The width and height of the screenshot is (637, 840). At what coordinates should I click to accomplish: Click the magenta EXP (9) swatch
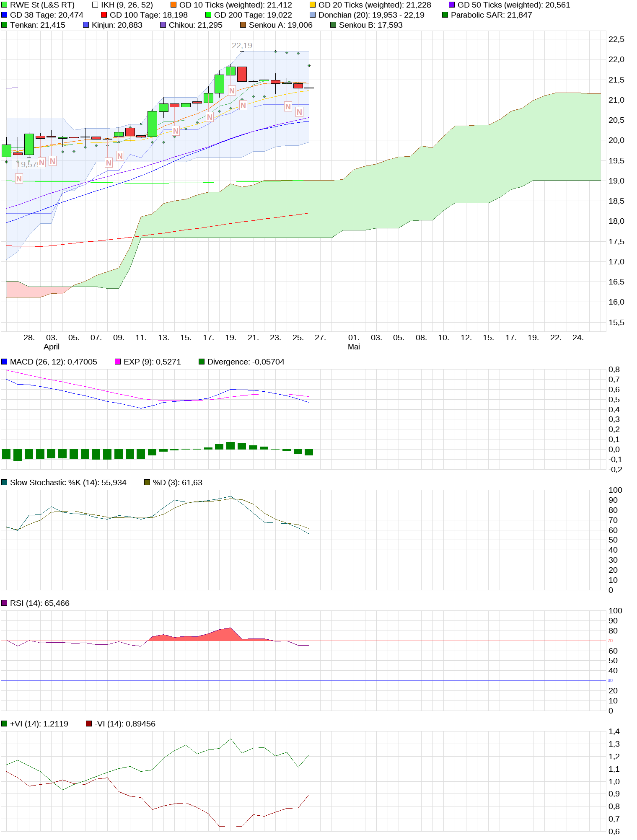(x=118, y=362)
